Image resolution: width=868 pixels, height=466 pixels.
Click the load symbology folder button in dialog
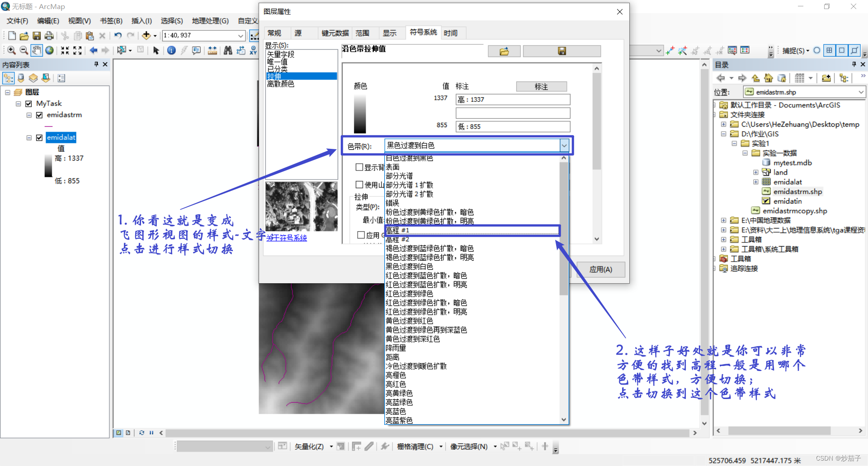tap(504, 51)
